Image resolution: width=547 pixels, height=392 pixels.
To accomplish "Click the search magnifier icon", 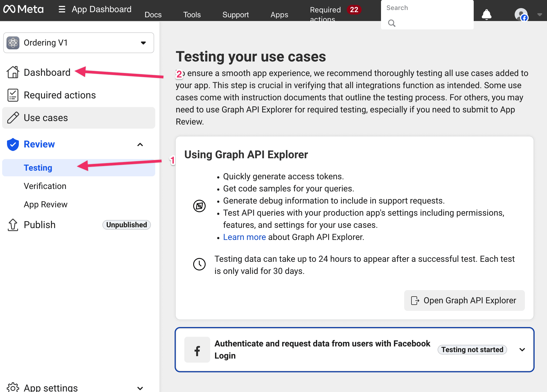I will click(x=392, y=23).
